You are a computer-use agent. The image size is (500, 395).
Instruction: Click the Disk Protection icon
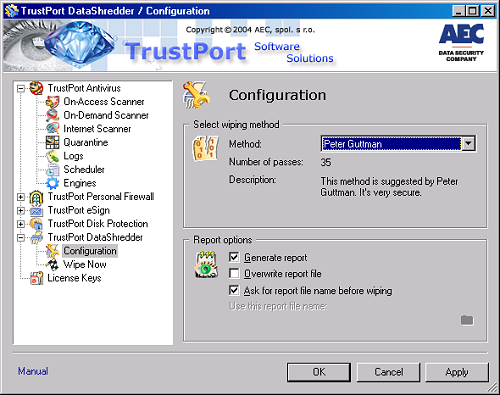click(x=36, y=224)
